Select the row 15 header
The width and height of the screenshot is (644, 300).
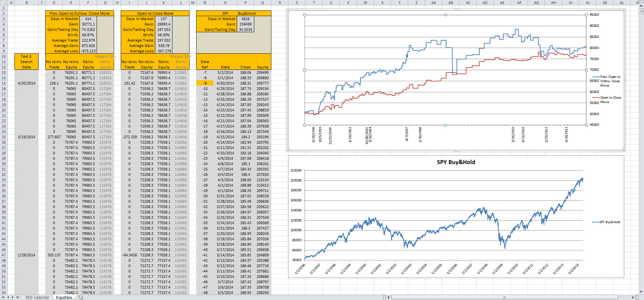pos(4,83)
